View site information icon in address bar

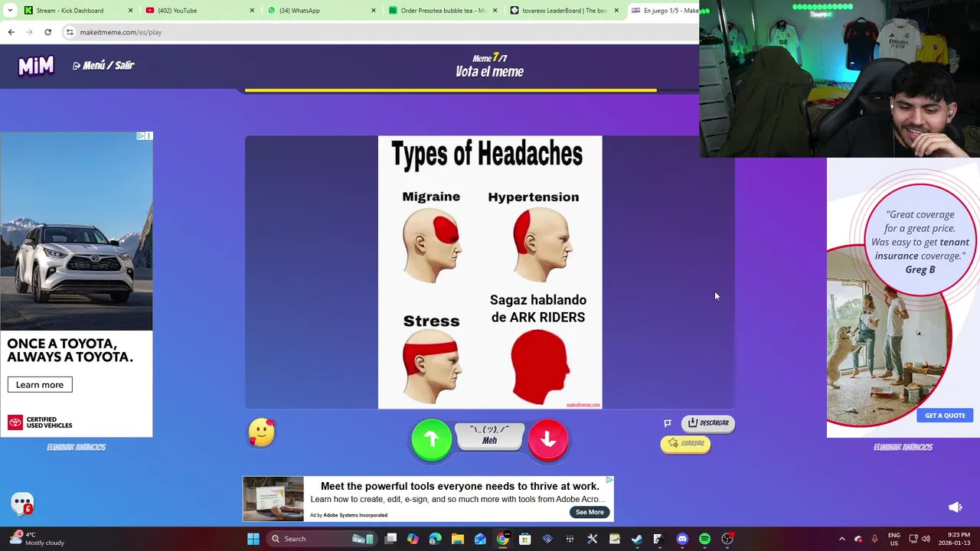click(70, 32)
